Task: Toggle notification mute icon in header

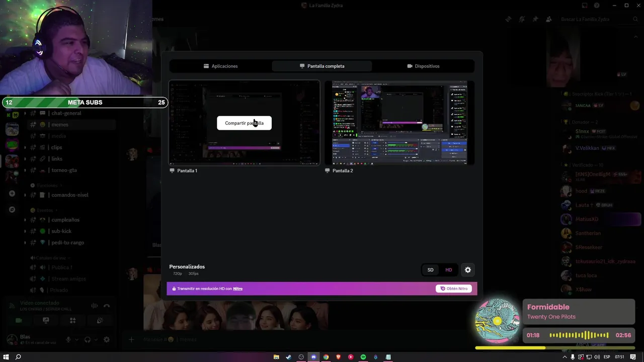Action: coord(522,19)
